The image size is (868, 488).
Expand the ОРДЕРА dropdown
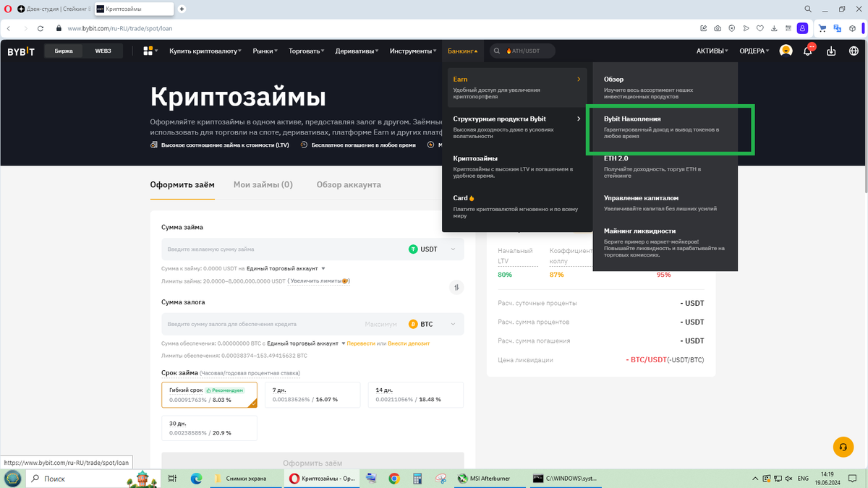click(755, 51)
